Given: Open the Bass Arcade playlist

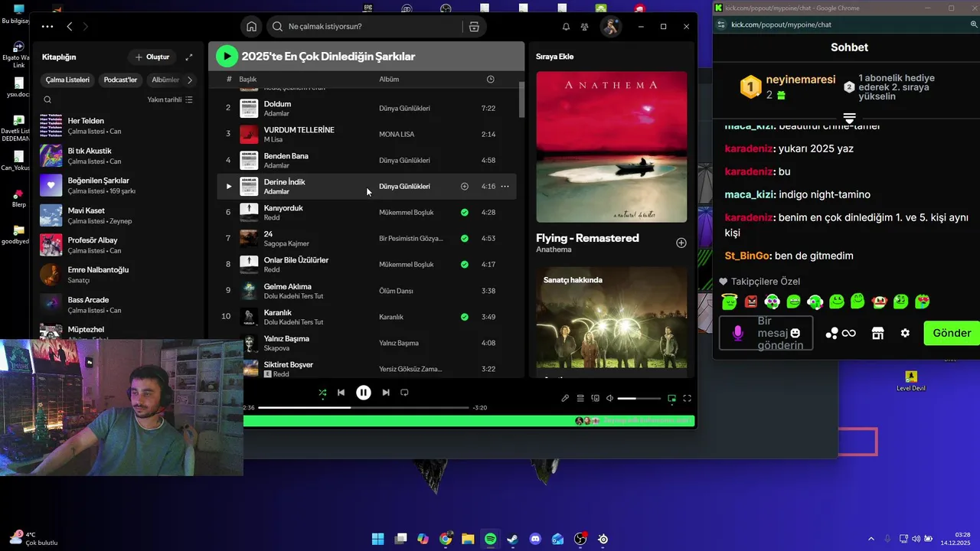Looking at the screenshot, I should click(x=119, y=305).
